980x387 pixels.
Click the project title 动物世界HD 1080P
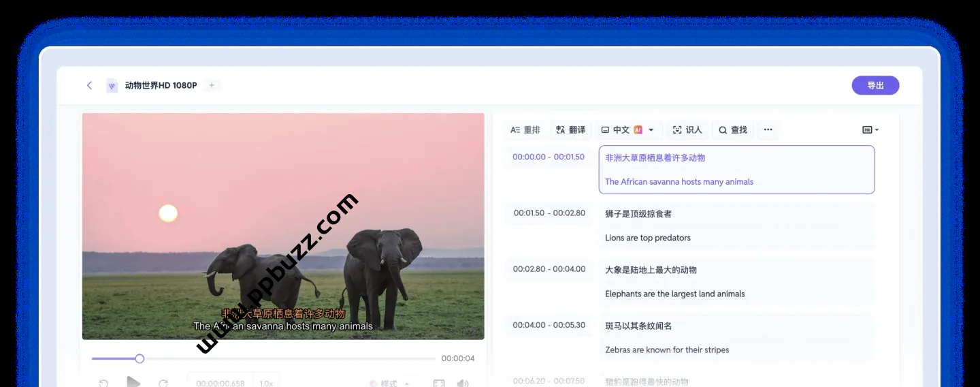coord(161,86)
